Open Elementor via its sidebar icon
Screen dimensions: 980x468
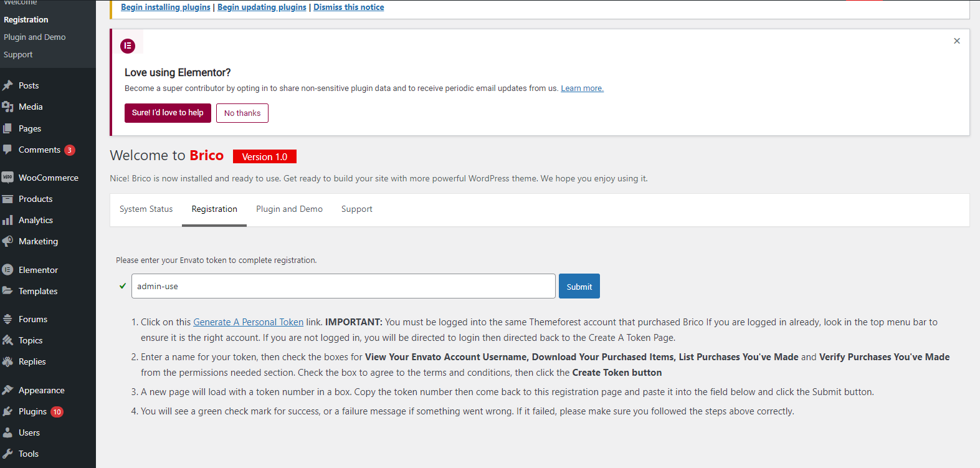8,270
